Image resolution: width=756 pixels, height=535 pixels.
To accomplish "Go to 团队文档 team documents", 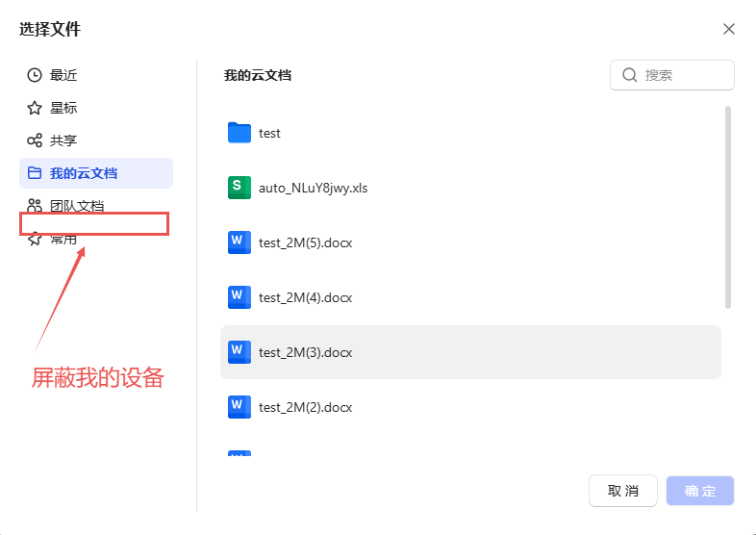I will [x=77, y=205].
